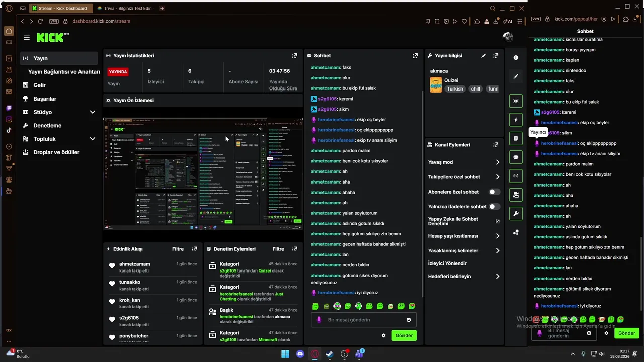Open the hamburger menu beside Kick logo

click(x=27, y=38)
